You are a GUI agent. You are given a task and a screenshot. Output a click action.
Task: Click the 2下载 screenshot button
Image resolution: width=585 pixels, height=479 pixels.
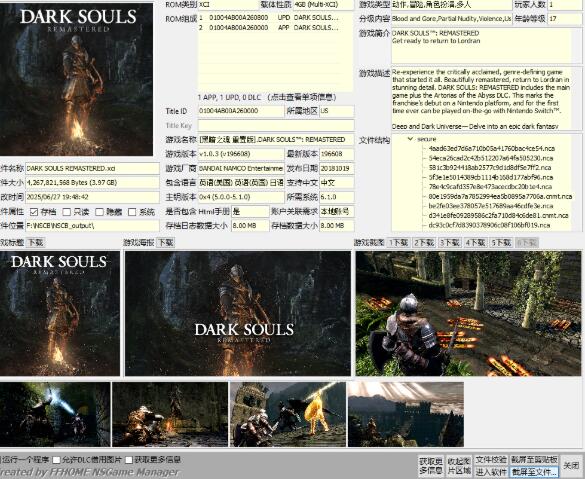(x=424, y=242)
